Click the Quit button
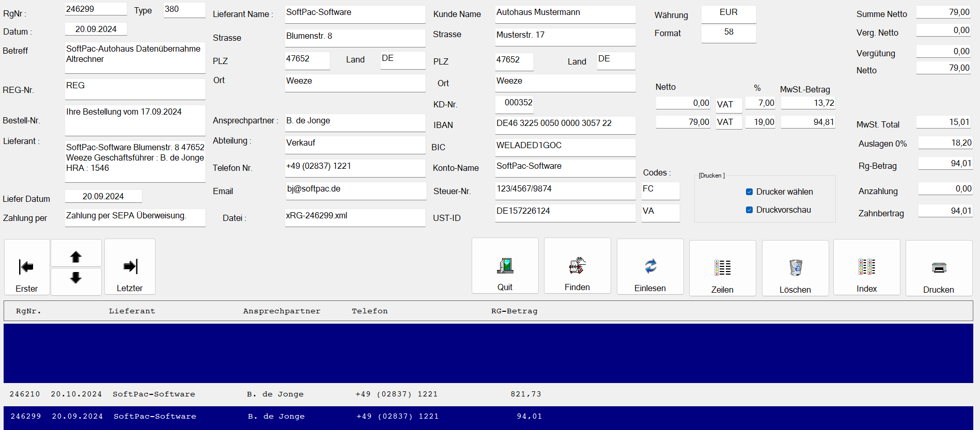980x430 pixels. point(505,266)
